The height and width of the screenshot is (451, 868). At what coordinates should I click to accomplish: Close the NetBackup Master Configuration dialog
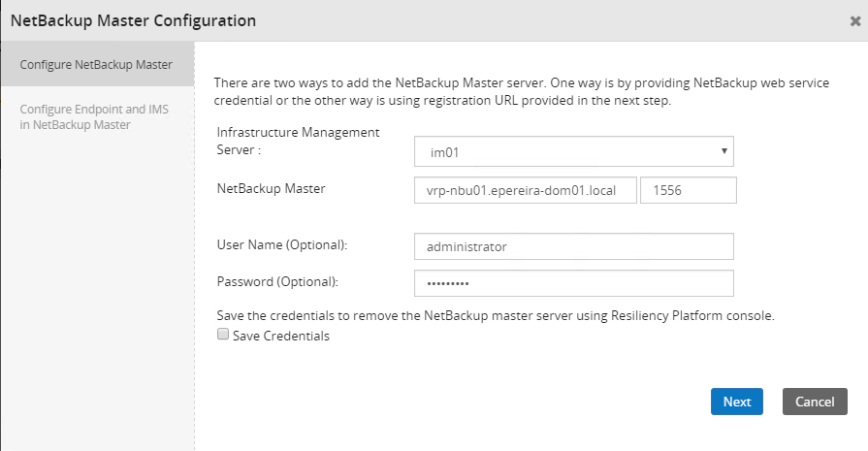tap(855, 21)
